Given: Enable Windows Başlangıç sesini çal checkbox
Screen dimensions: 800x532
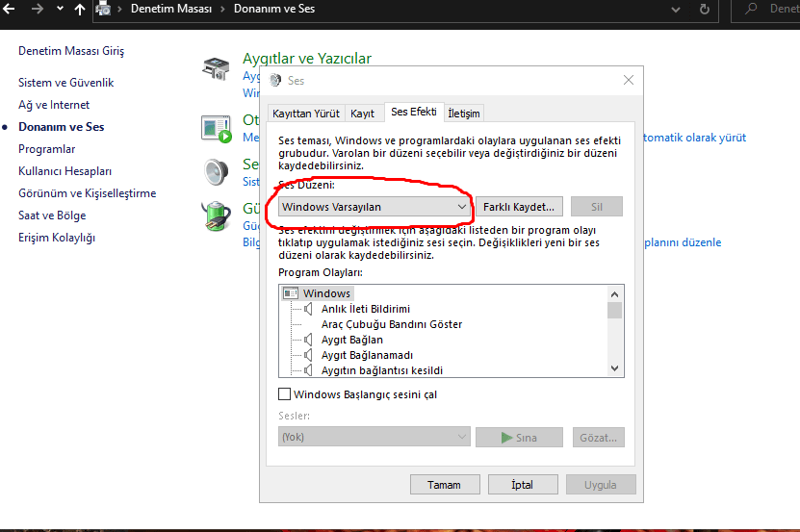Looking at the screenshot, I should tap(285, 393).
